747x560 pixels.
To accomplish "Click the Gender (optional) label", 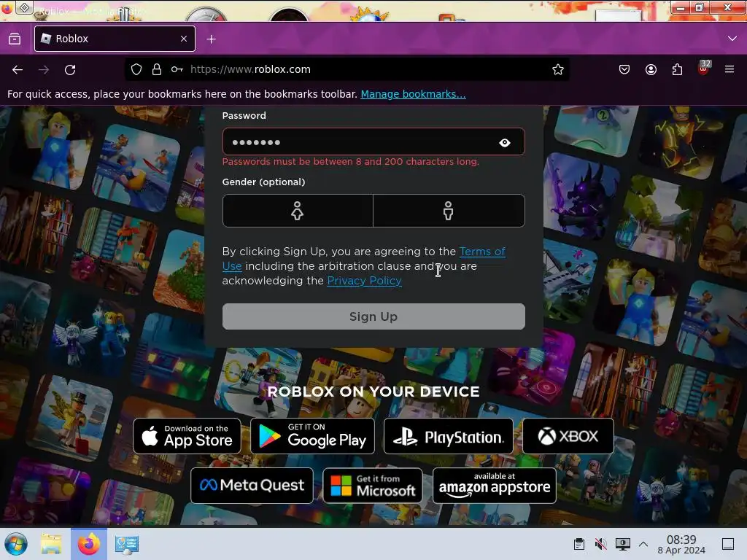I will (263, 182).
